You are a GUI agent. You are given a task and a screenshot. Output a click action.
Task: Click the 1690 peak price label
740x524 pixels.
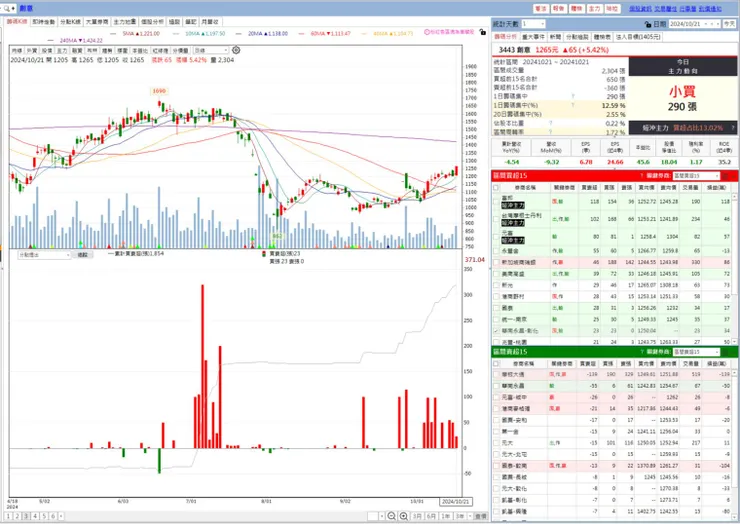coord(159,91)
